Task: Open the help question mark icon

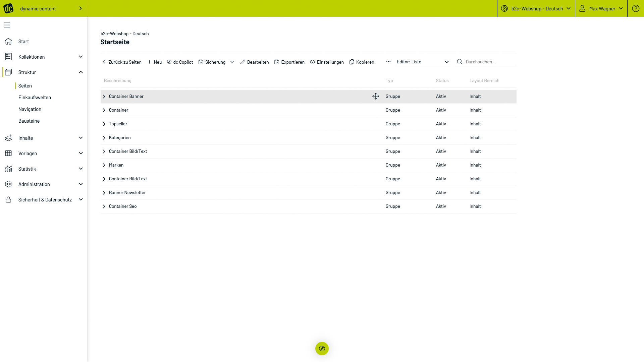Action: [636, 8]
